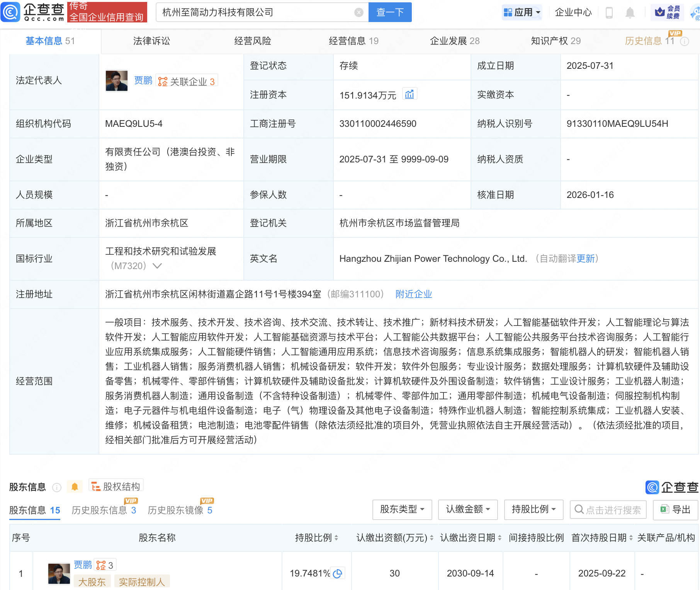Open notifications bell in header
This screenshot has width=700, height=590.
(x=630, y=12)
